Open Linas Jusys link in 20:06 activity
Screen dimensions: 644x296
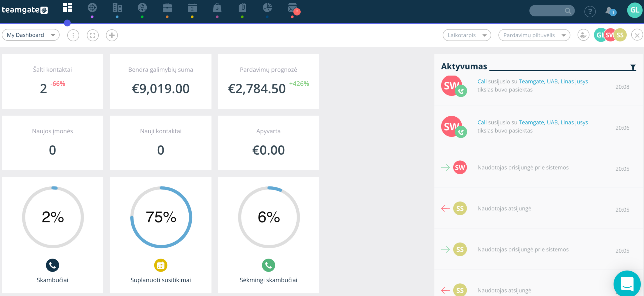[x=574, y=122]
